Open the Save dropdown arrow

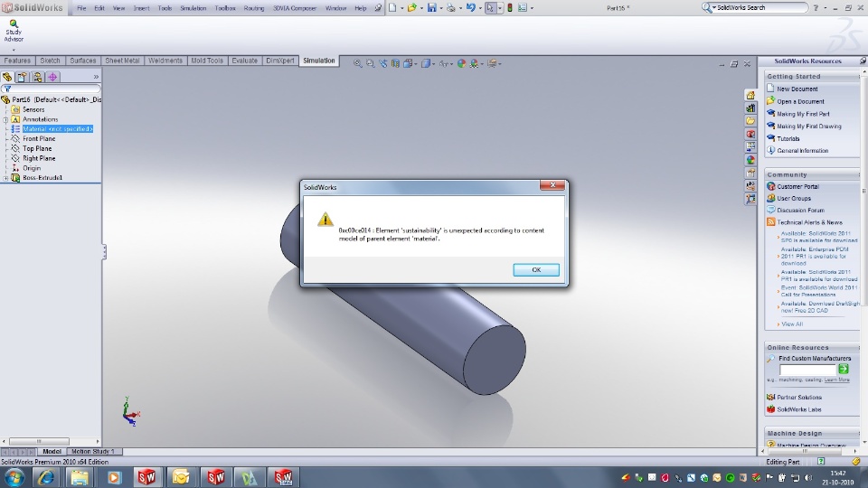coord(440,8)
